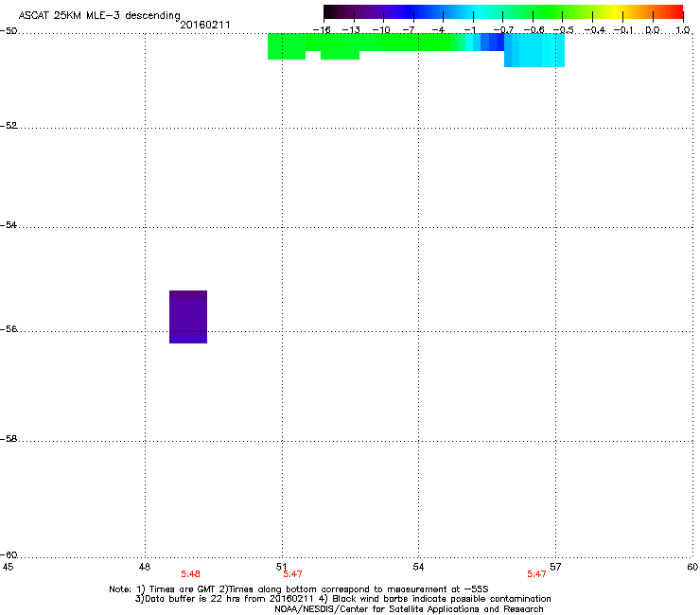The height and width of the screenshot is (615, 700).
Task: Click the colorbar tick label -0.4
Action: pos(595,30)
